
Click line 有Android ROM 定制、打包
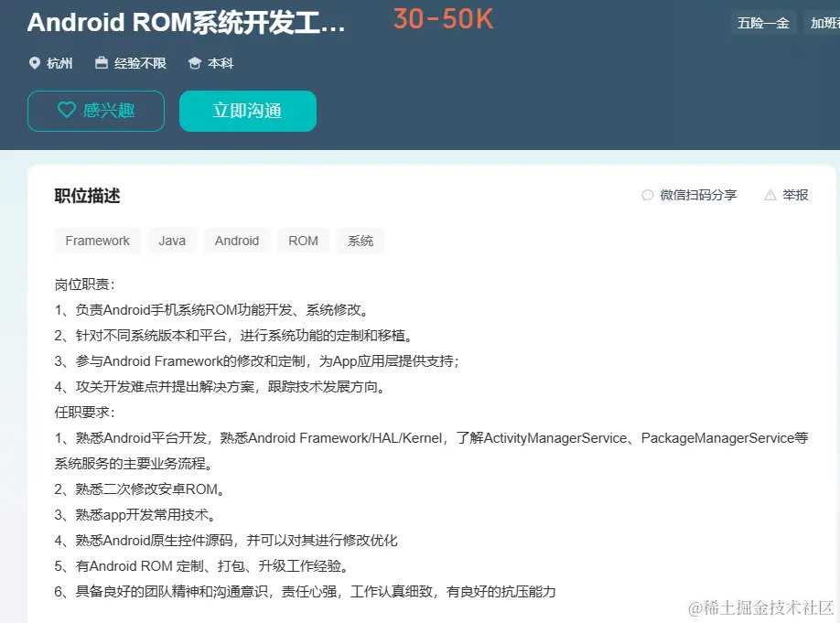(202, 566)
